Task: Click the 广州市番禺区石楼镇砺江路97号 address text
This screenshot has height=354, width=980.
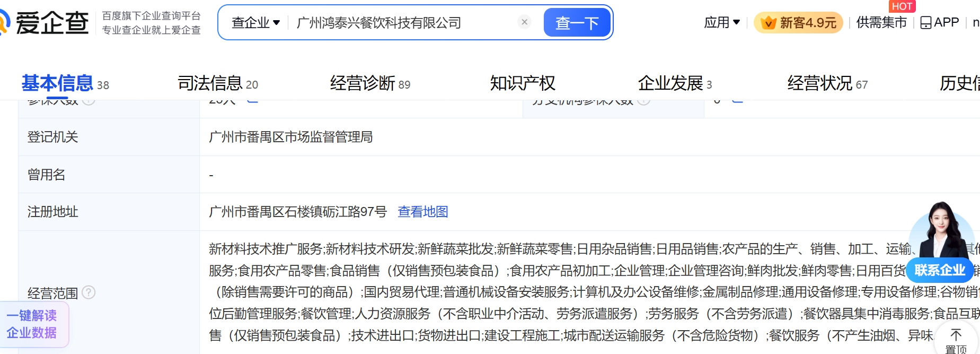Action: tap(298, 212)
